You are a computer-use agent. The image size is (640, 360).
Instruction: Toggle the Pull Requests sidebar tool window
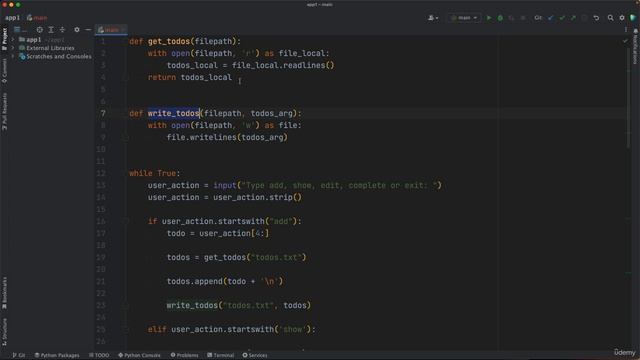point(4,111)
